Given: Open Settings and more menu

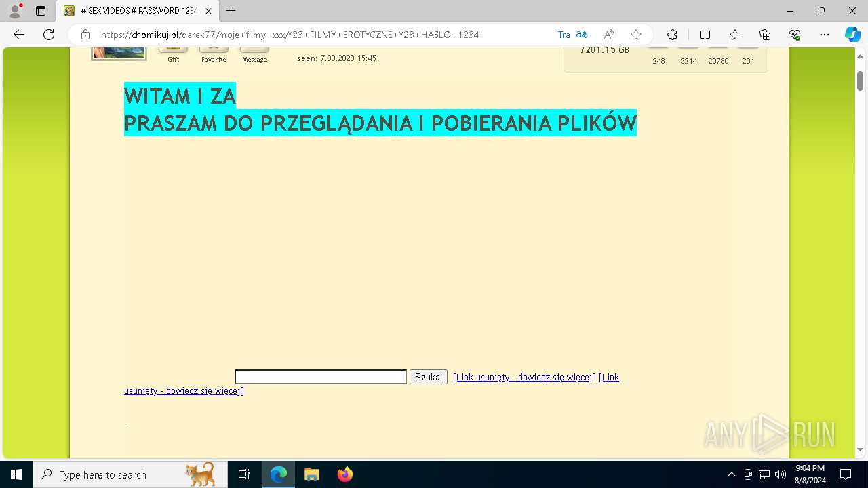Looking at the screenshot, I should (x=825, y=35).
